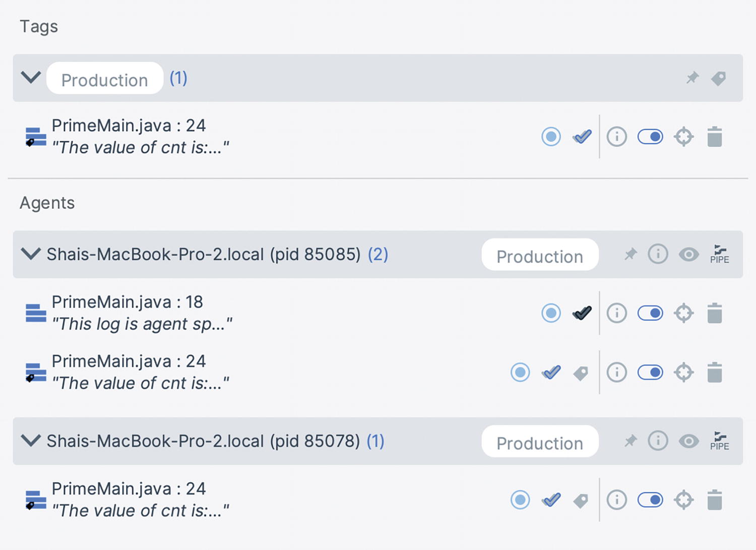This screenshot has height=550, width=756.
Task: Collapse agent pid 85085 section
Action: point(31,254)
